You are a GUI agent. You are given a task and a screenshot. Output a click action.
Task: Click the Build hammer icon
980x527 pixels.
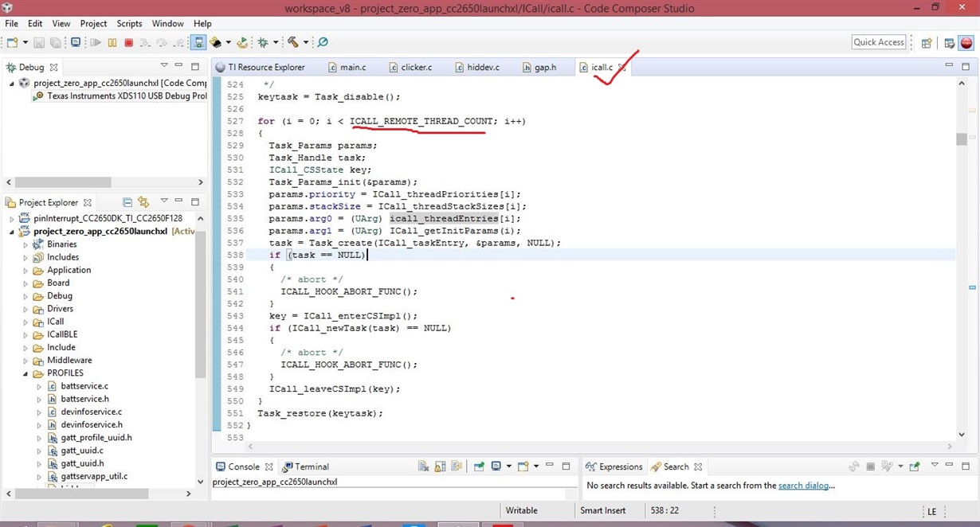click(x=292, y=42)
